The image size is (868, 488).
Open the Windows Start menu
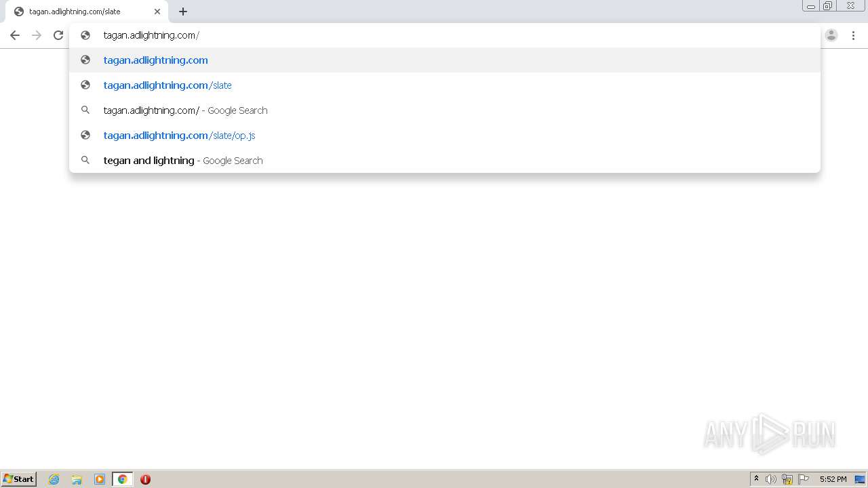19,479
